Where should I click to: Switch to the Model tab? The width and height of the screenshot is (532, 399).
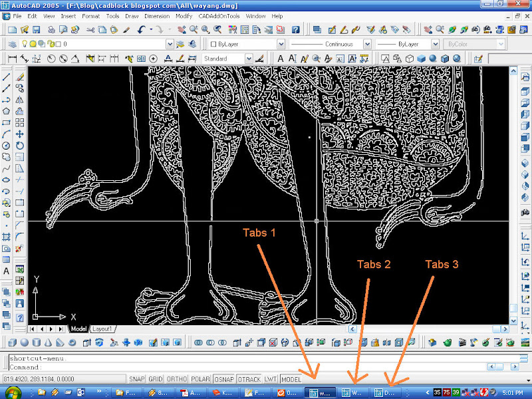(78, 329)
